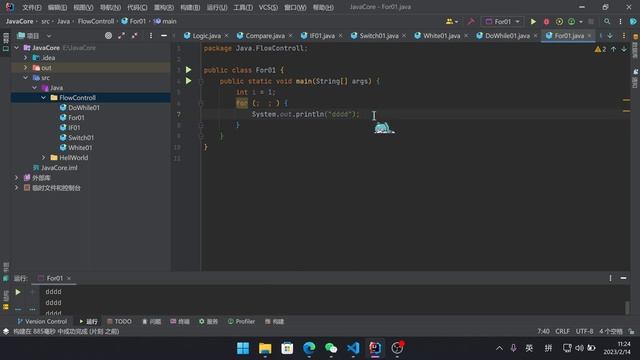Viewport: 640px width, 360px height.
Task: Show hidden editor tabs dropdown arrow
Action: pyautogui.click(x=610, y=36)
